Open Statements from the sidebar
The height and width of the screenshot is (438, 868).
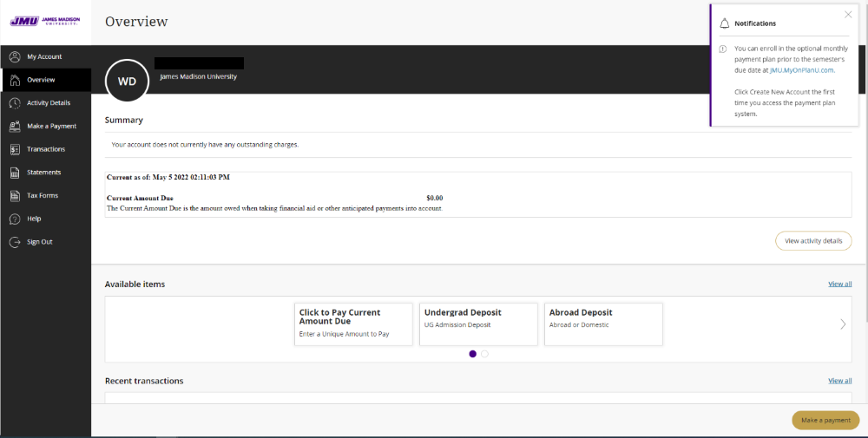click(x=45, y=173)
